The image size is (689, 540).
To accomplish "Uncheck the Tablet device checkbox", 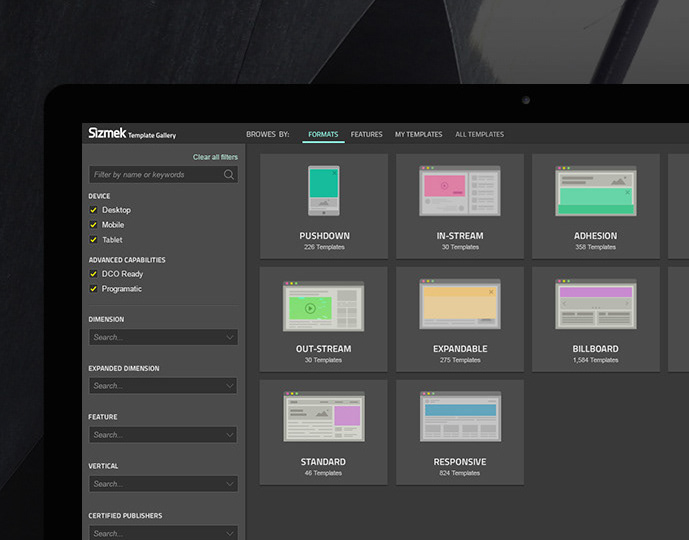I will (93, 239).
